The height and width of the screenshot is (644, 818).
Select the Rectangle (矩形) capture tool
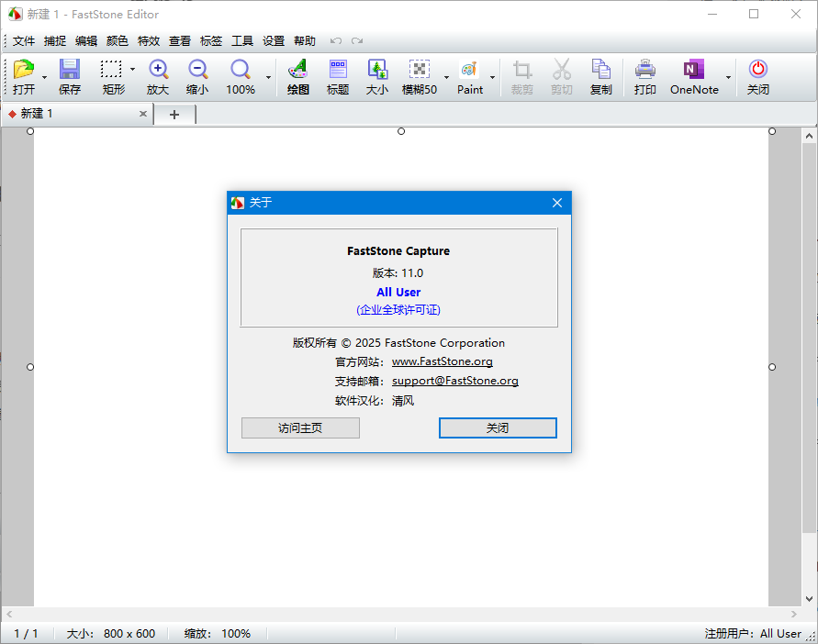(112, 70)
